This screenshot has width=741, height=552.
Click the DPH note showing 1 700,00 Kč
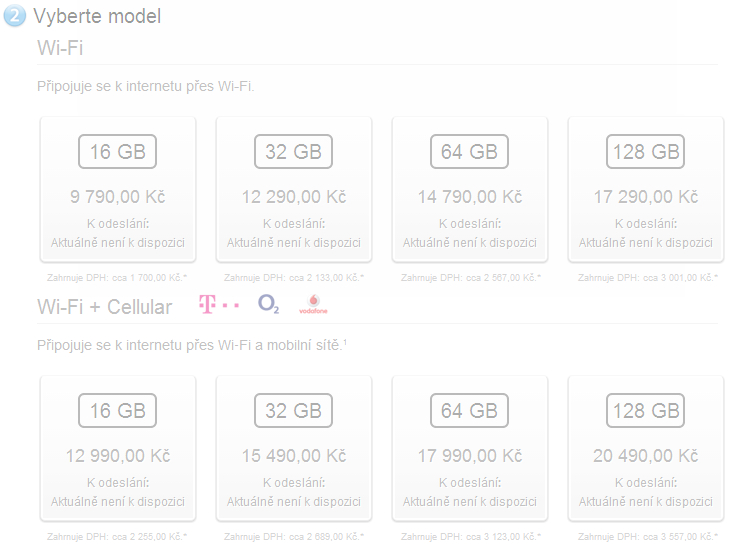(x=118, y=278)
